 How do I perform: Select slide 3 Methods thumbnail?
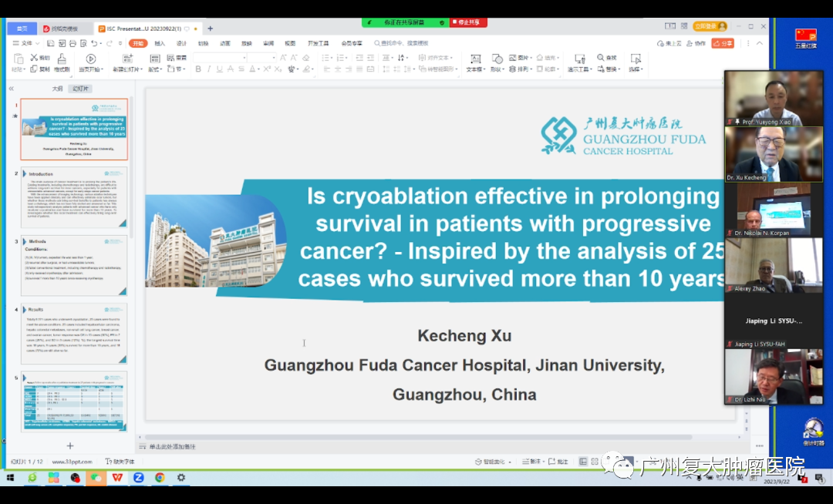74,265
